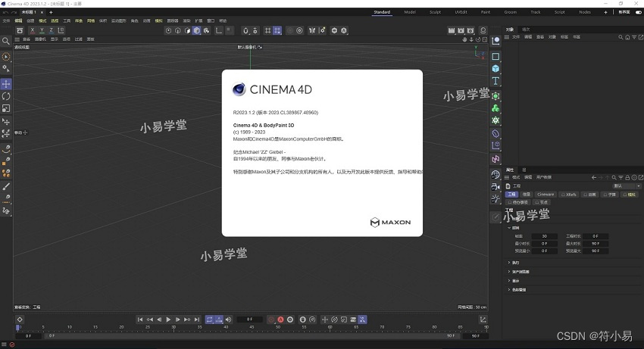Image resolution: width=644 pixels, height=349 pixels.
Task: Click the Camera object icon
Action: [496, 187]
